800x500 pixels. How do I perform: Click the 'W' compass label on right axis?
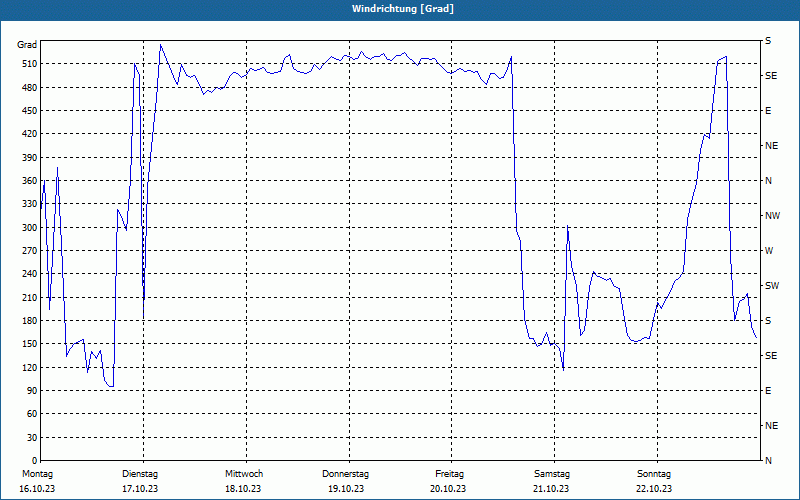click(769, 251)
